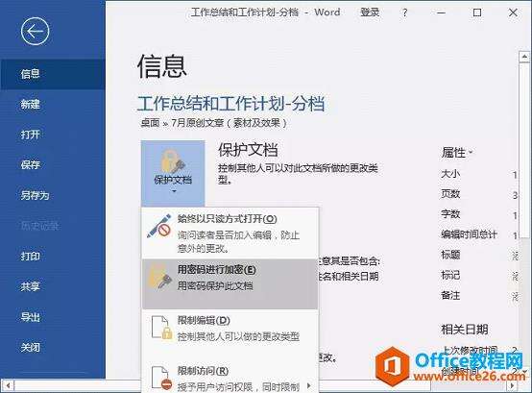Click the 字数 property label
The width and height of the screenshot is (532, 393).
[450, 214]
